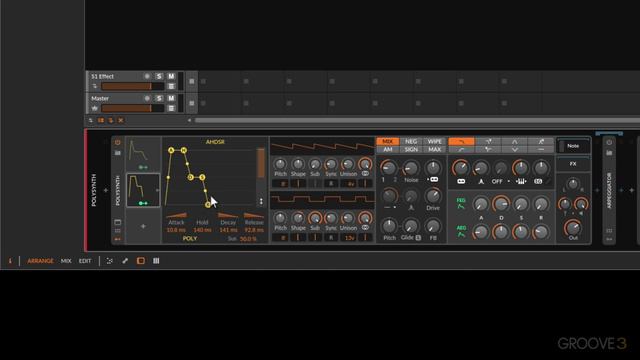
Task: Click the bipolar arrows icon beside the envelope
Action: click(261, 201)
